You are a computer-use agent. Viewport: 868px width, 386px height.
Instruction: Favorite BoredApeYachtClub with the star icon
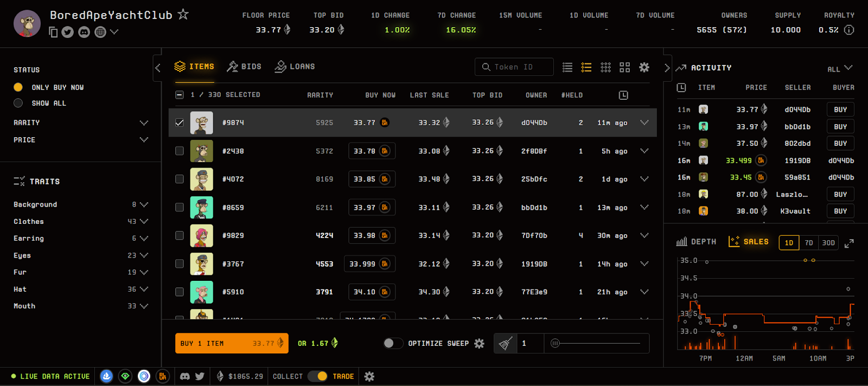[183, 14]
